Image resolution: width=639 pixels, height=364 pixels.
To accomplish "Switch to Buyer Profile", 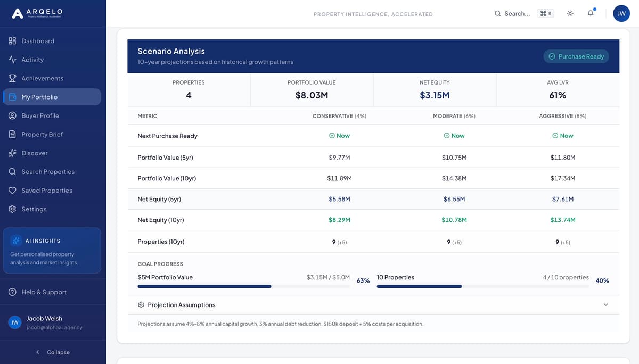I will pos(40,115).
